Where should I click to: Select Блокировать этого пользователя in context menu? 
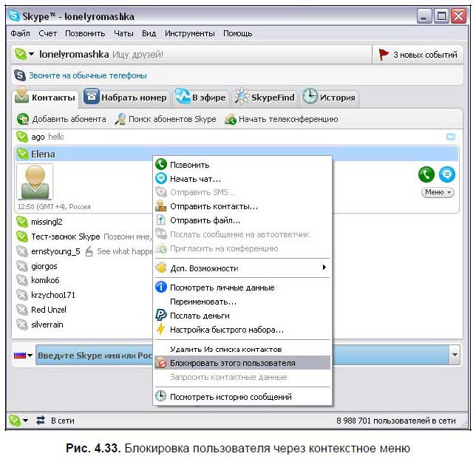coord(232,363)
